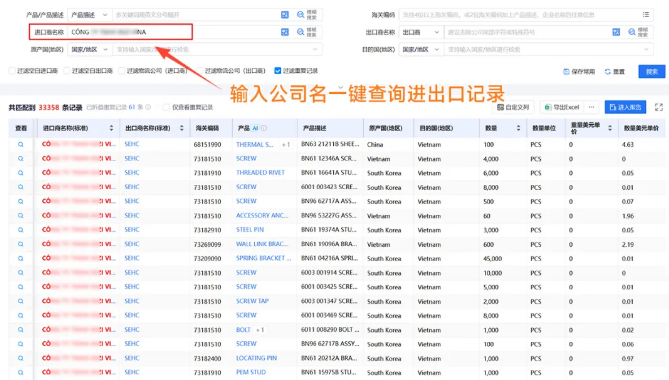The height and width of the screenshot is (380, 669).
Task: Open the PEM STUD product link
Action: (251, 372)
